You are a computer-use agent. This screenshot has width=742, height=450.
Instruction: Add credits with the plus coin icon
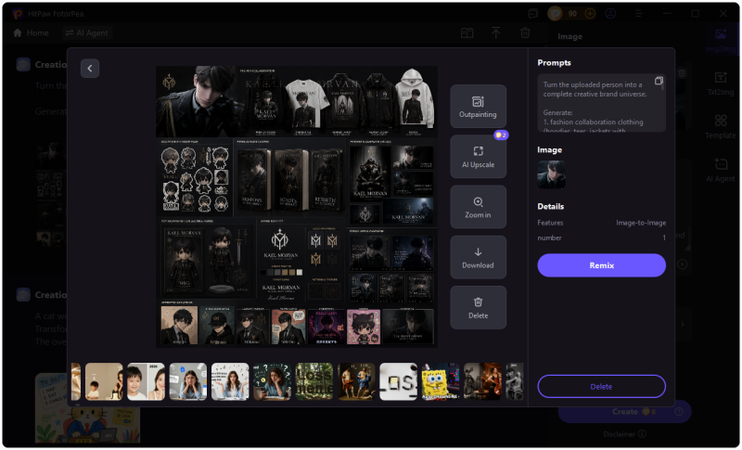pyautogui.click(x=590, y=14)
